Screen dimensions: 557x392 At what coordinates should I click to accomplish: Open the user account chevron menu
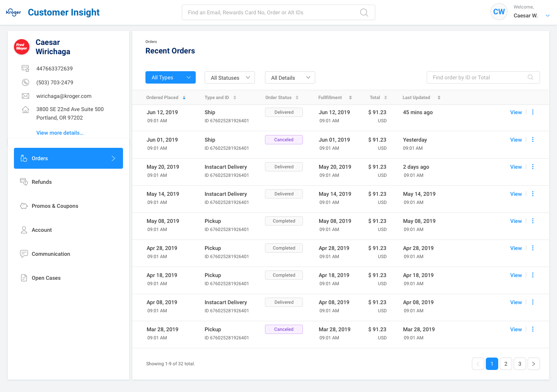pyautogui.click(x=547, y=15)
